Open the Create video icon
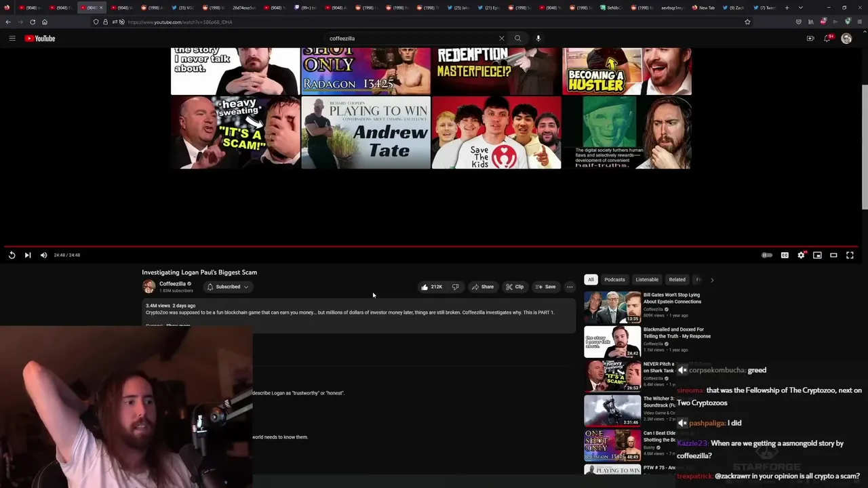The image size is (868, 488). (x=810, y=39)
